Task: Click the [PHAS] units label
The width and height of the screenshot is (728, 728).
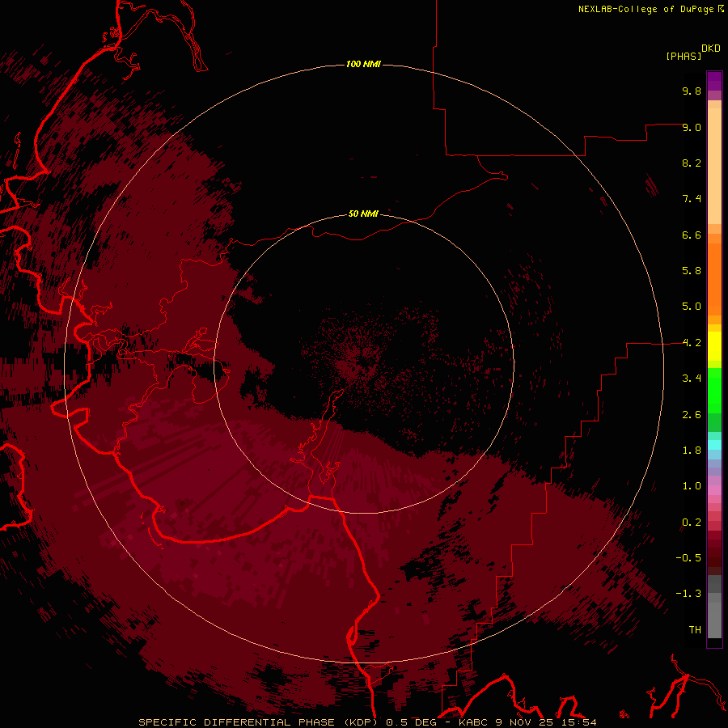Action: tap(684, 56)
